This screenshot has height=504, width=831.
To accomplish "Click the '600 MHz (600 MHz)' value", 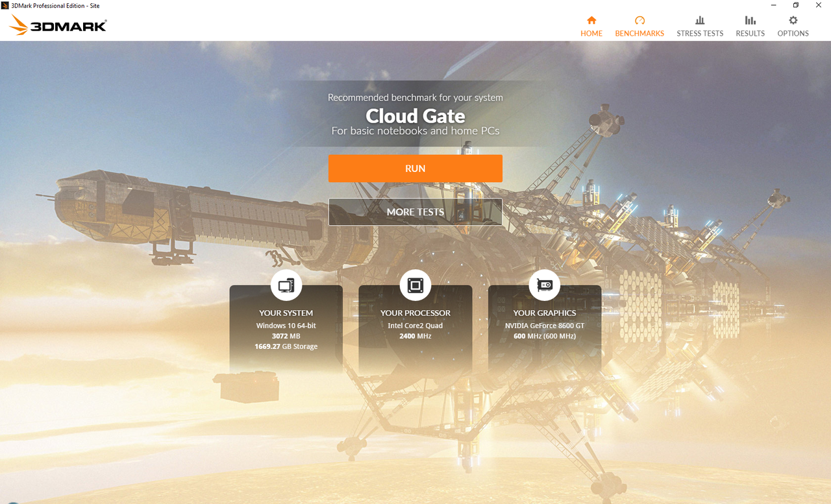I will pyautogui.click(x=545, y=336).
